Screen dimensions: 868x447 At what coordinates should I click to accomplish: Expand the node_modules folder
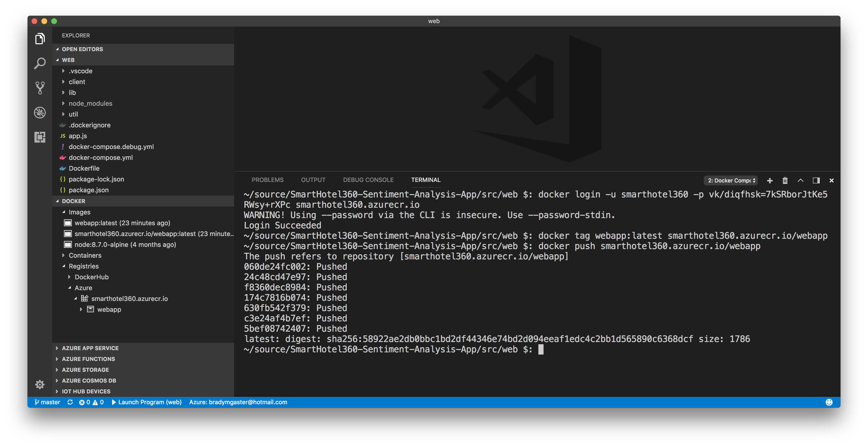click(90, 104)
